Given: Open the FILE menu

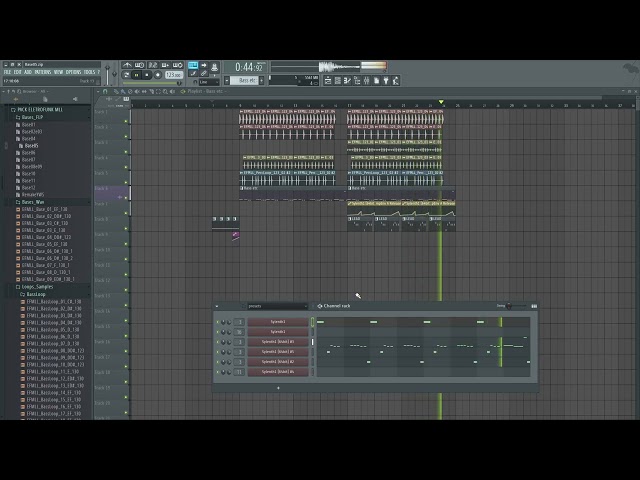Looking at the screenshot, I should [7, 72].
